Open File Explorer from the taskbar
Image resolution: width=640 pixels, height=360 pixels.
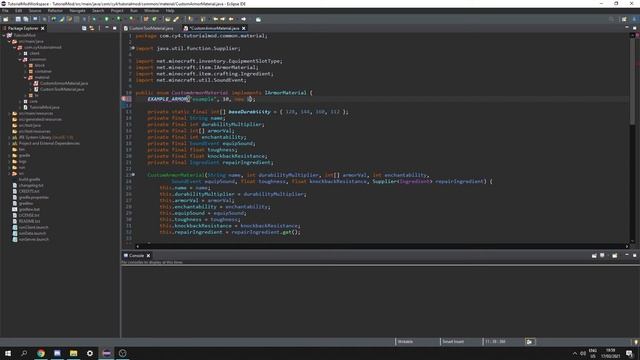click(x=73, y=353)
